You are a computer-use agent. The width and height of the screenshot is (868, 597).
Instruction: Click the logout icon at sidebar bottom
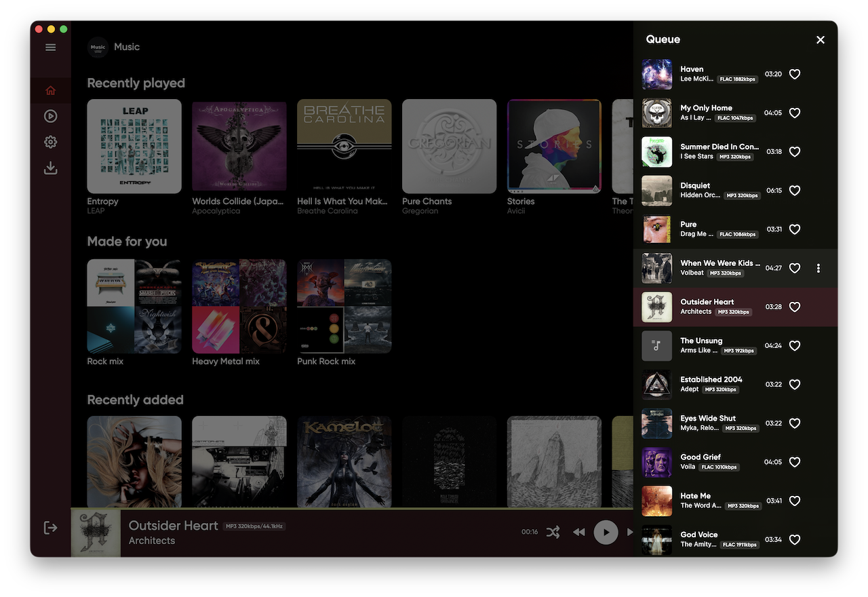pyautogui.click(x=50, y=528)
